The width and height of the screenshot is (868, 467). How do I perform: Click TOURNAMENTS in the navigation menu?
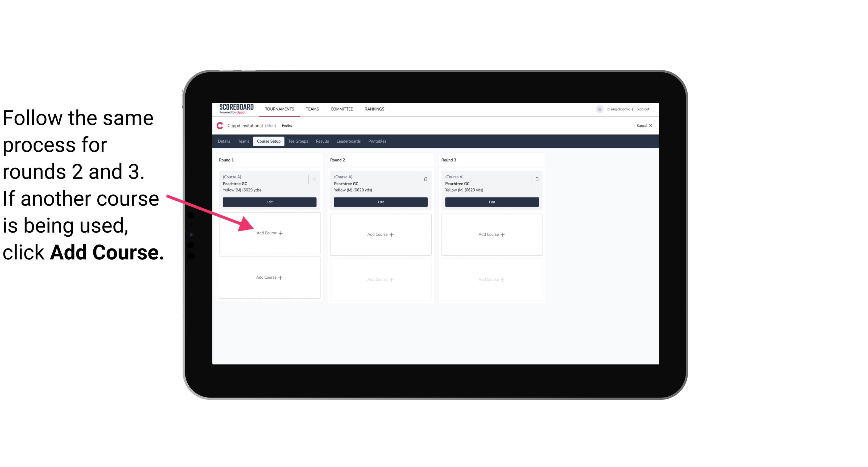(280, 109)
